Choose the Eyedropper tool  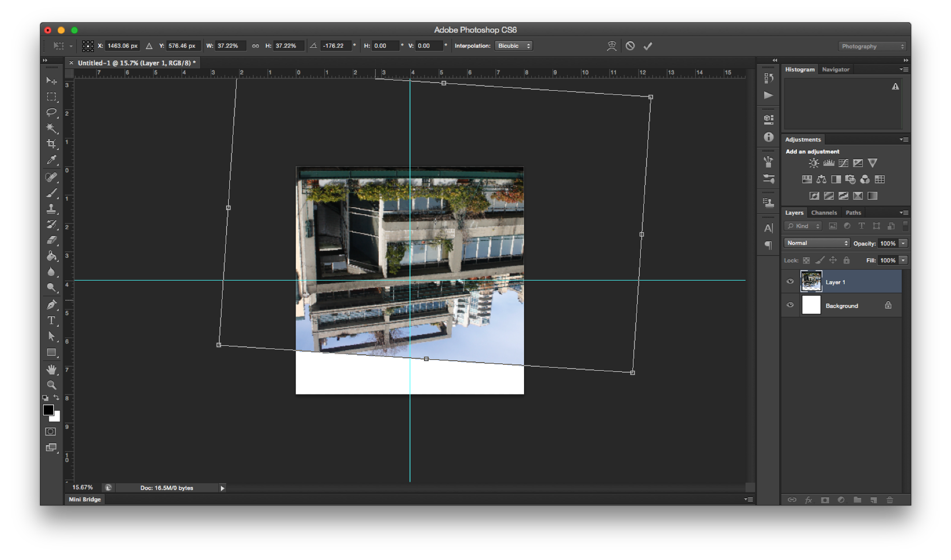51,160
